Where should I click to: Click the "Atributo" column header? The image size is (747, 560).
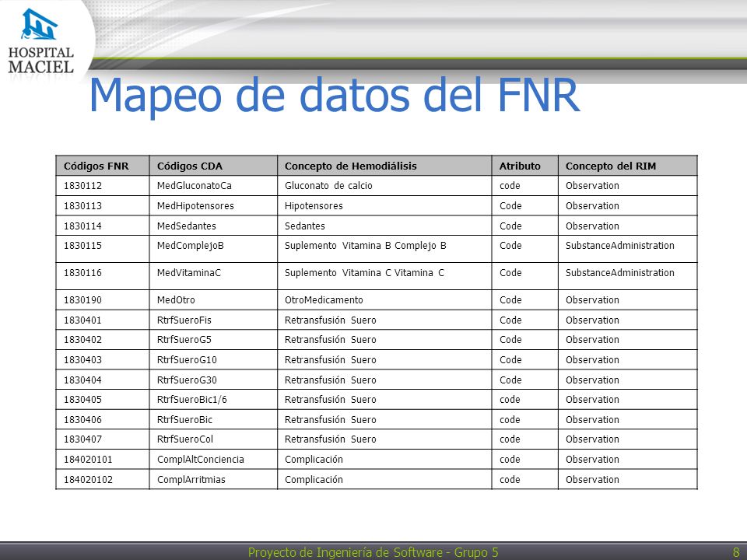525,166
